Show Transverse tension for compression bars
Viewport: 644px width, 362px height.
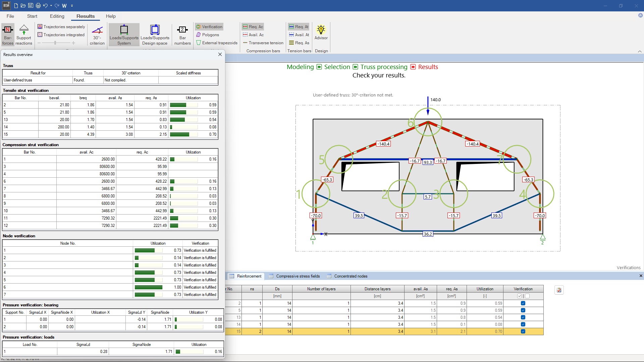pos(263,43)
